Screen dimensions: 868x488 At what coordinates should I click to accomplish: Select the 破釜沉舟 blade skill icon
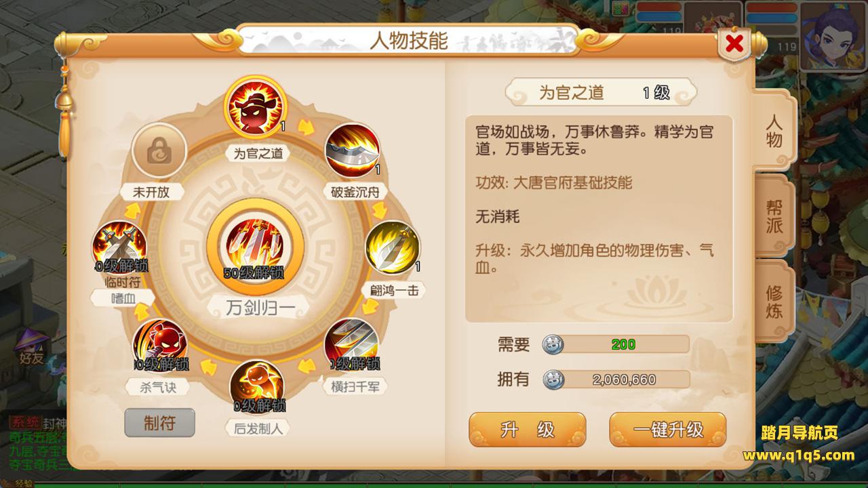(x=353, y=150)
